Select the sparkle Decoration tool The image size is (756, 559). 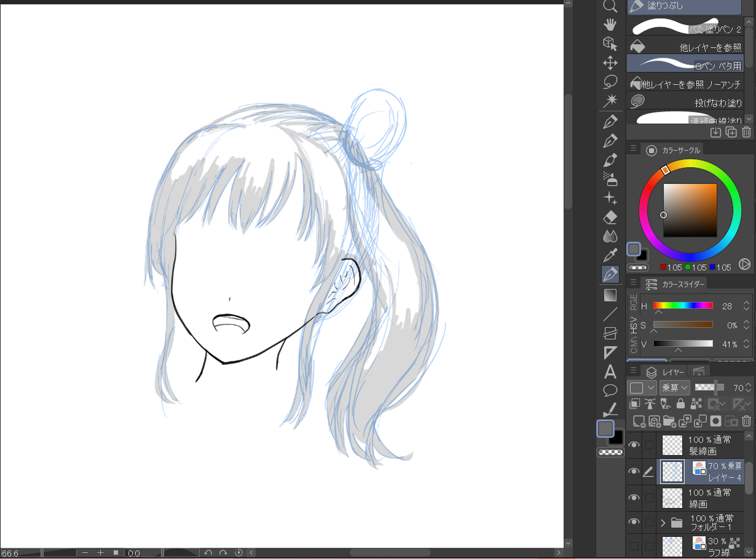(610, 199)
